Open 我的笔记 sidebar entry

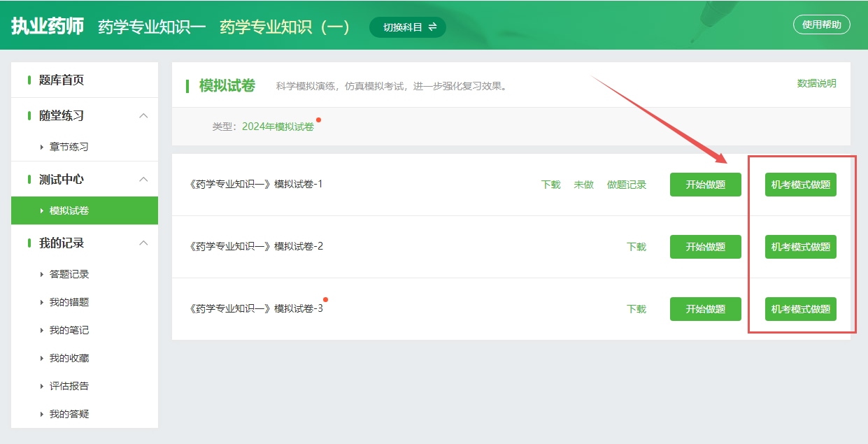click(x=69, y=330)
